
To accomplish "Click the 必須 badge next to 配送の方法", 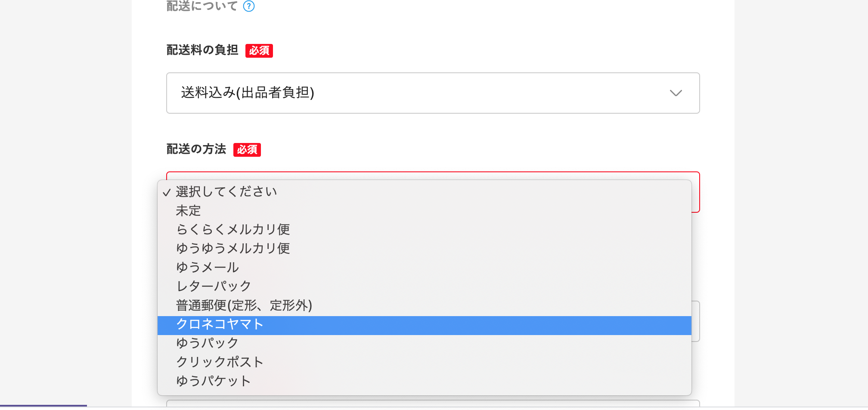I will pos(247,150).
